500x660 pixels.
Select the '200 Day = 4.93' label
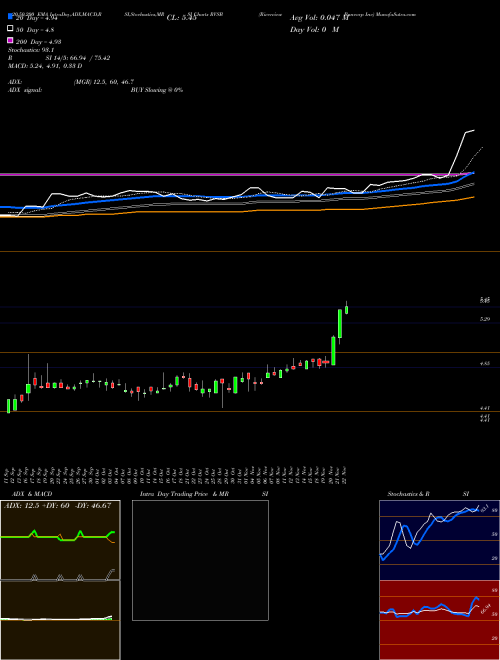tap(38, 41)
